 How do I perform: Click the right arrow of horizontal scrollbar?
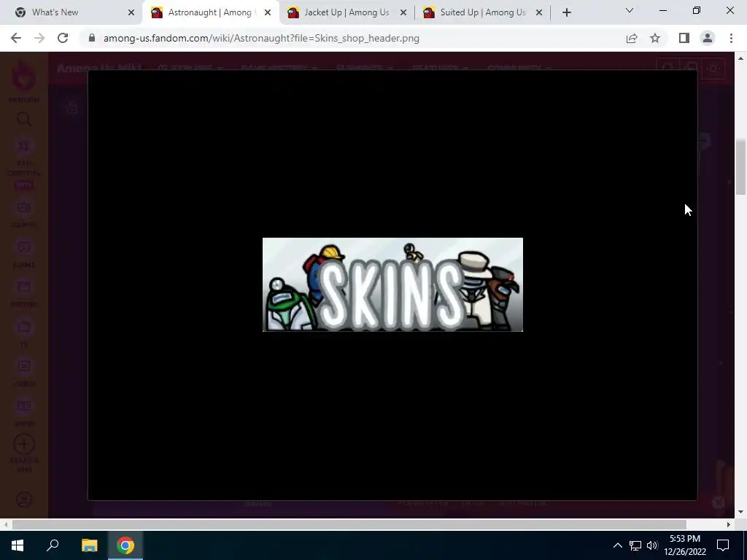coord(729,524)
